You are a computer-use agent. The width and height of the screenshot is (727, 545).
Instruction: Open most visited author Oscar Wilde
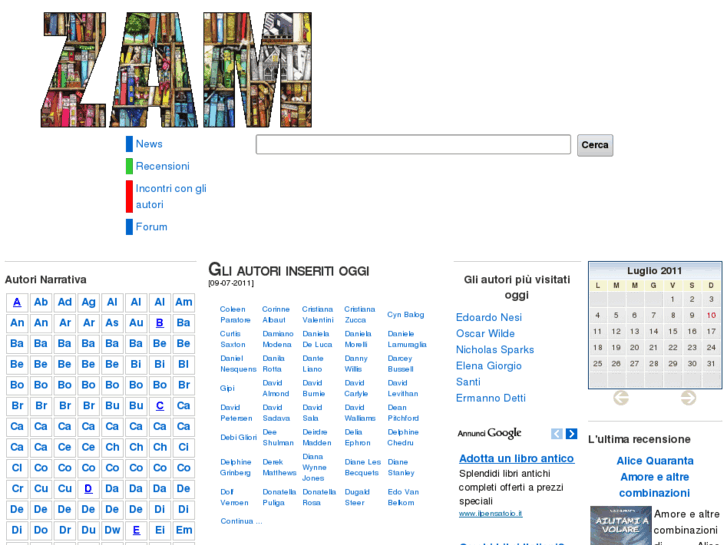[x=485, y=333]
